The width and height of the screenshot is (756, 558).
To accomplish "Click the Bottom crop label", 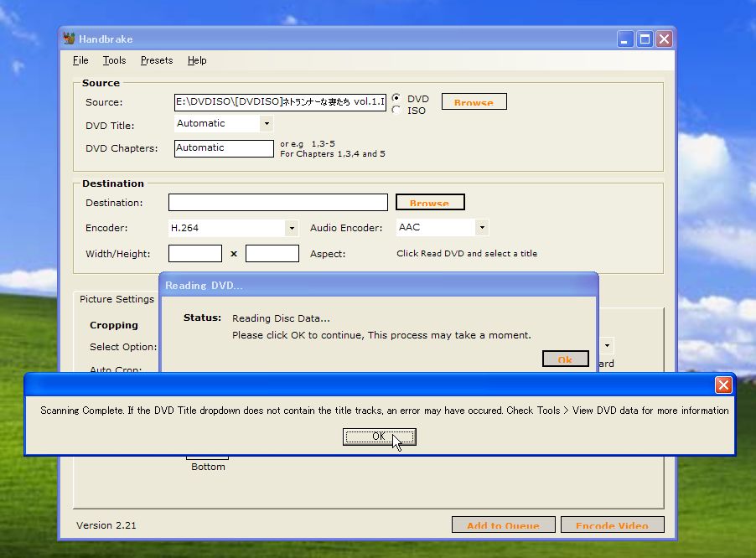I will pyautogui.click(x=208, y=467).
